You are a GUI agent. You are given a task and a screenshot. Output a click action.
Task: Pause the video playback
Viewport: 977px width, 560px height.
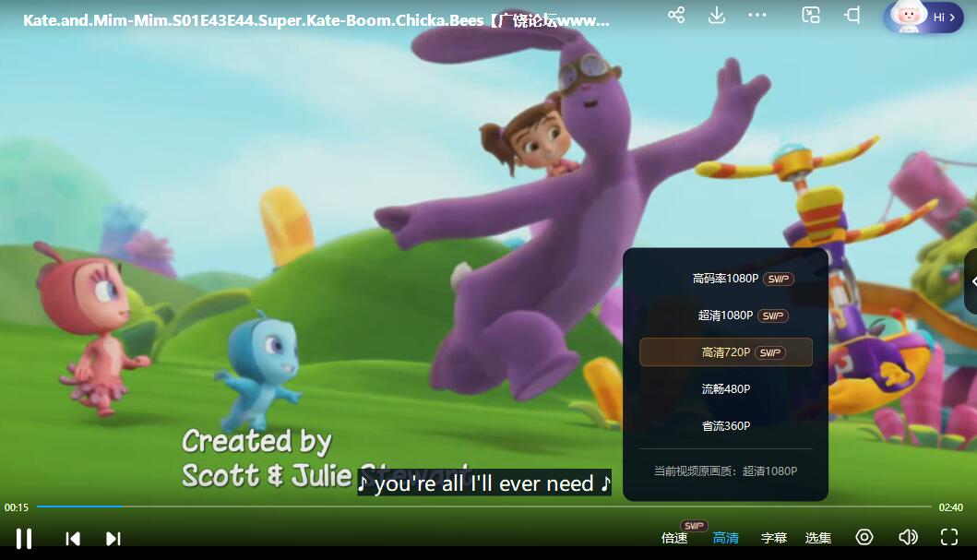[24, 538]
